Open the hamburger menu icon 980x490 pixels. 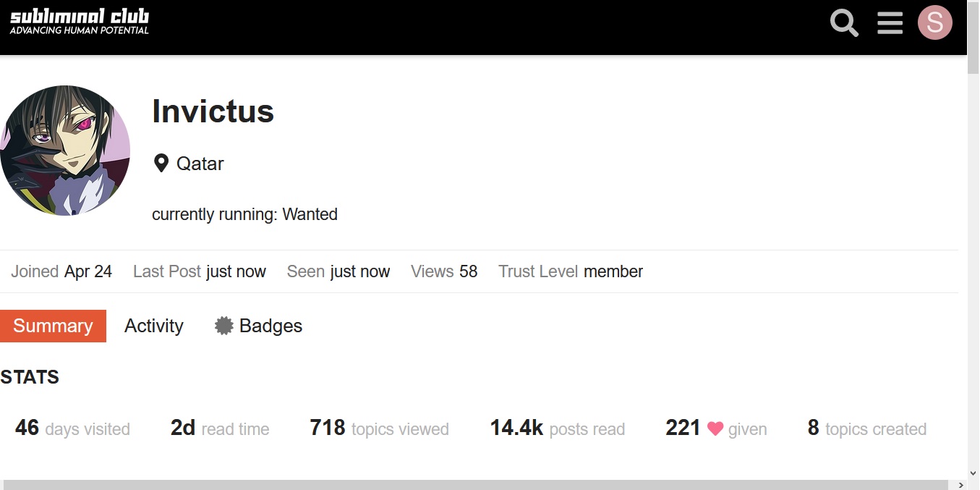pyautogui.click(x=890, y=23)
